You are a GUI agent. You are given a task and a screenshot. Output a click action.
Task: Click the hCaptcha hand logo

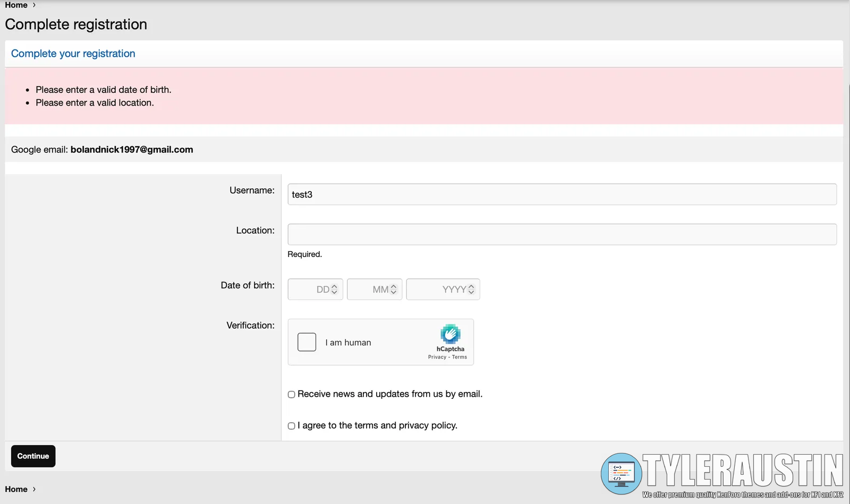point(450,334)
